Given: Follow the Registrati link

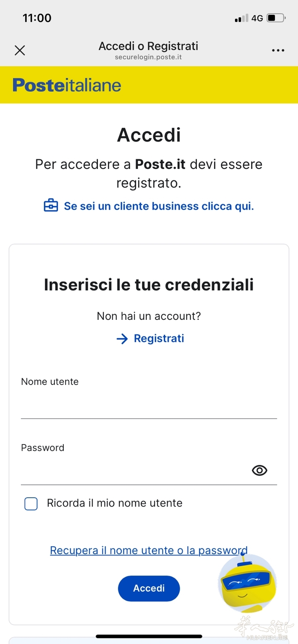Looking at the screenshot, I should pos(159,339).
